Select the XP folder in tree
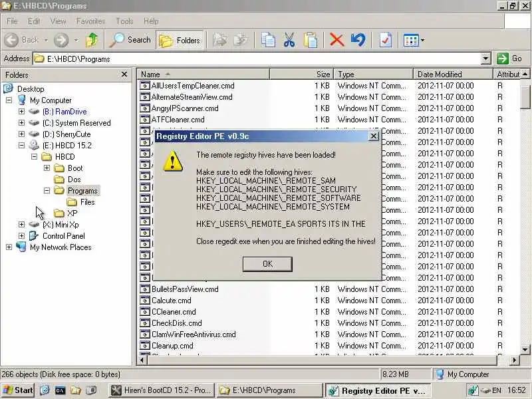The width and height of the screenshot is (532, 399). [72, 213]
